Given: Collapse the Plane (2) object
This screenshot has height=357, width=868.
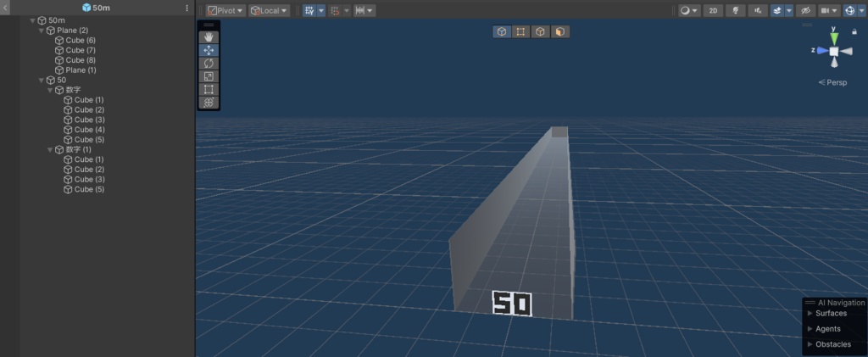Looking at the screenshot, I should point(42,31).
